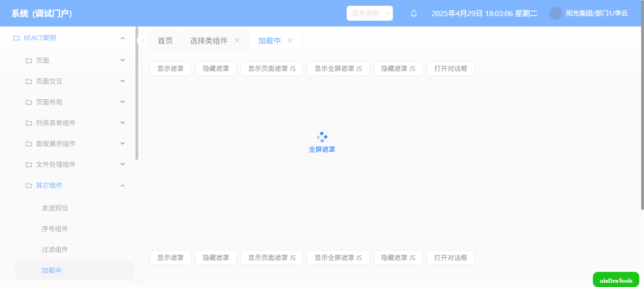Image resolution: width=644 pixels, height=287 pixels.
Task: Close the 加载中 tab
Action: click(290, 40)
